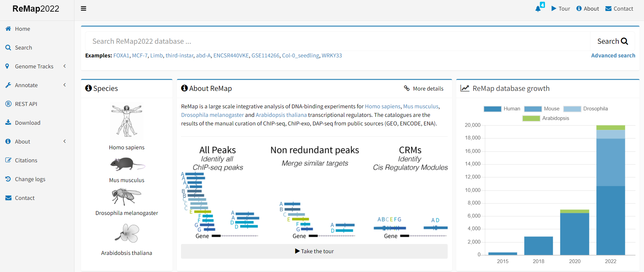
Task: Click the search ReMap2022 database field
Action: 338,41
